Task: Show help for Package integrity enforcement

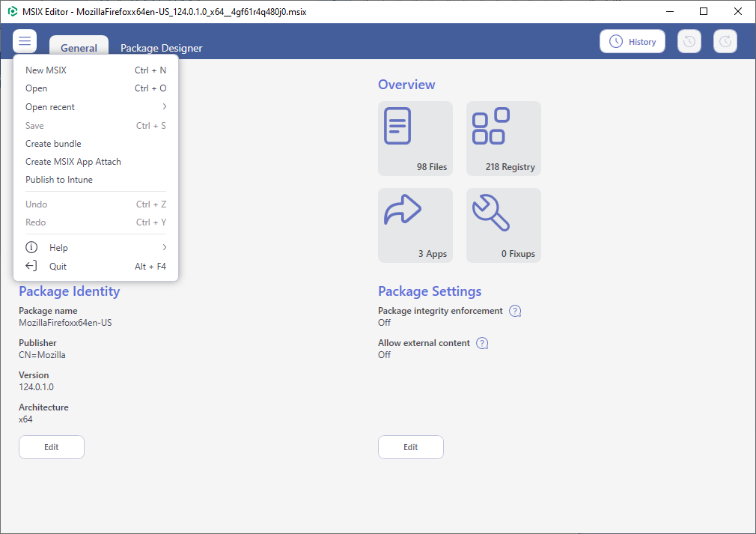Action: point(515,311)
